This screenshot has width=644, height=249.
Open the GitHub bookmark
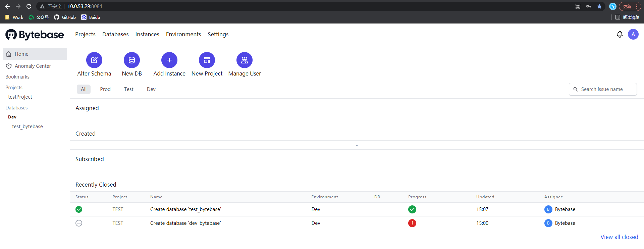[65, 17]
